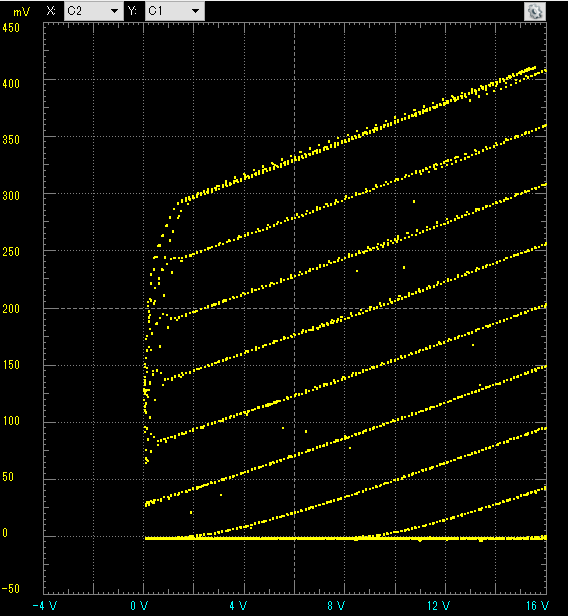
Task: Click the X: axis label
Action: [51, 11]
